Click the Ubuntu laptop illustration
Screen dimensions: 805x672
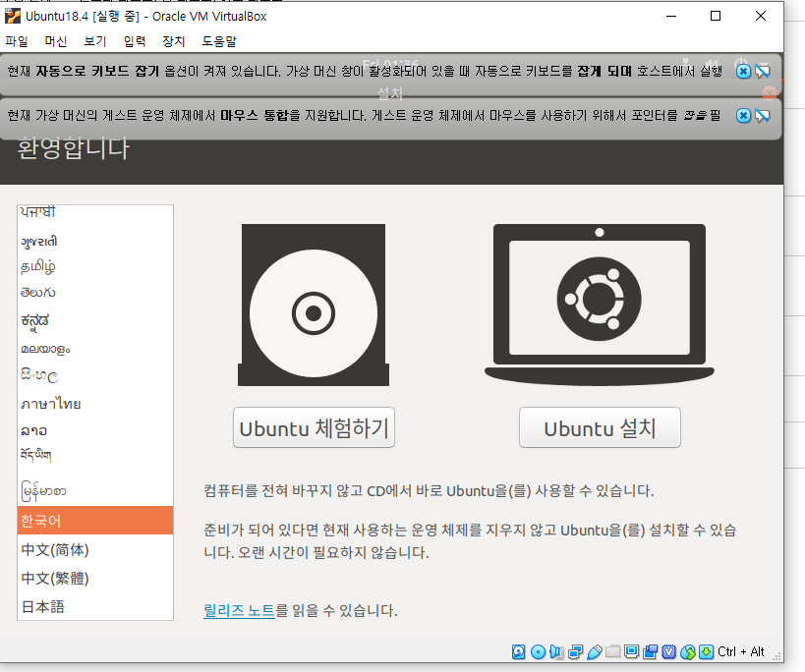[600, 305]
